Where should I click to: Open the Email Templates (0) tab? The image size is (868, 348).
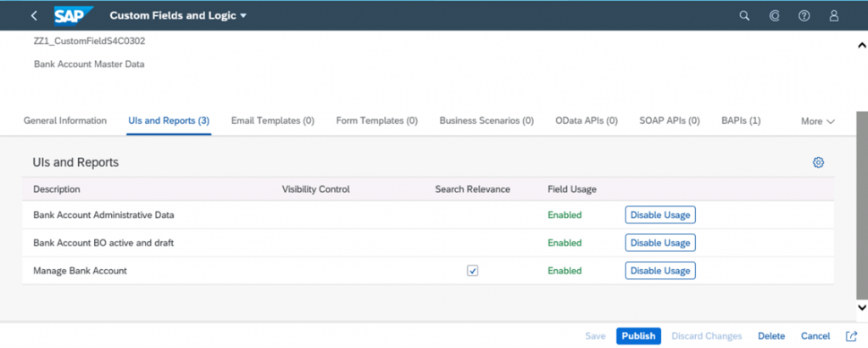point(273,121)
